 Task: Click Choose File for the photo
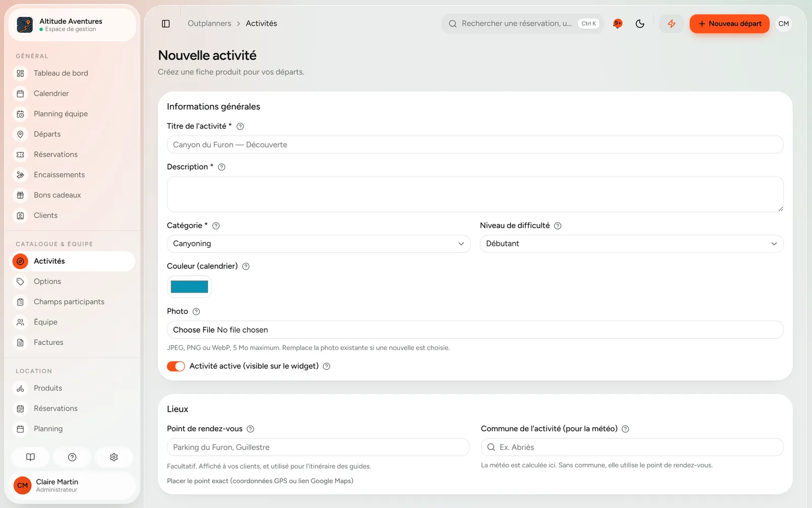click(193, 330)
